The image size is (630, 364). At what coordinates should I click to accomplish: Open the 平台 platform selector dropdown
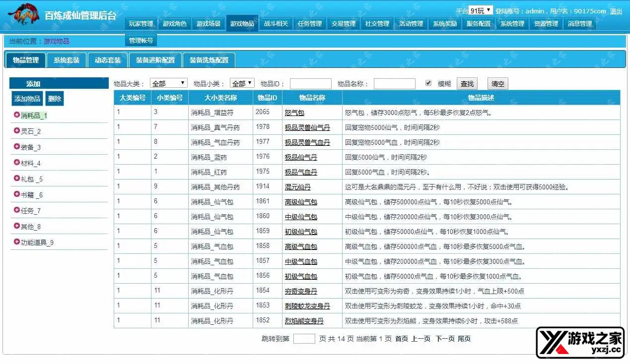481,10
